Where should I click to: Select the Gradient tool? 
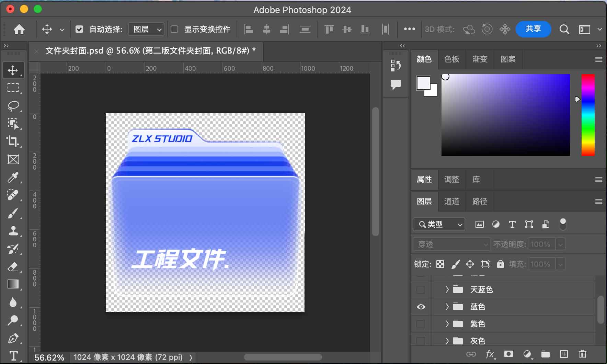[x=13, y=284]
